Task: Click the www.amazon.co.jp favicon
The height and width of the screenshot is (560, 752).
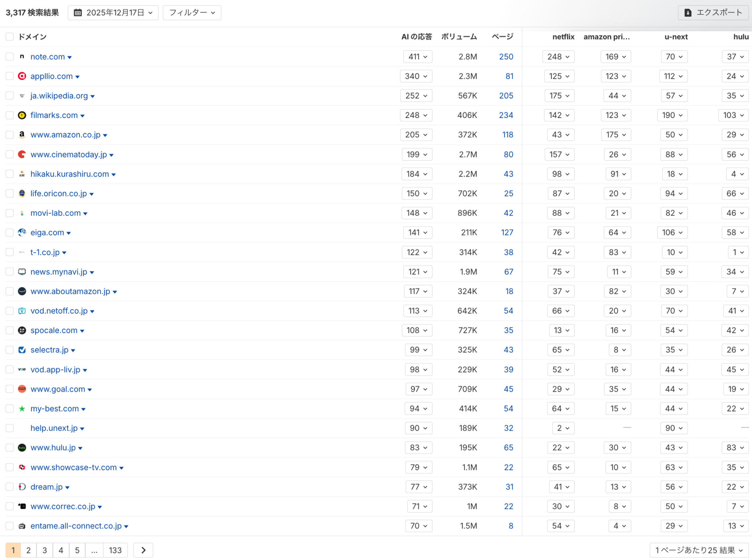Action: coord(22,135)
